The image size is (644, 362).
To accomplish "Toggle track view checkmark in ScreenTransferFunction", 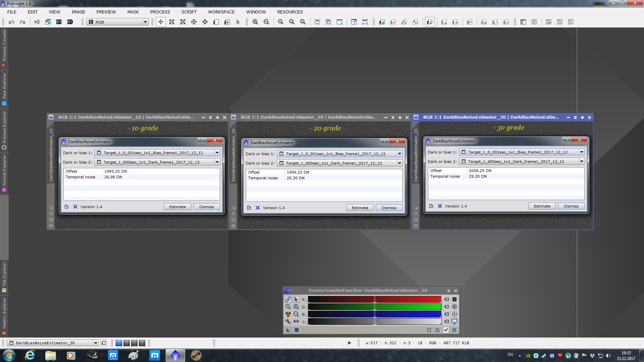I will (446, 330).
